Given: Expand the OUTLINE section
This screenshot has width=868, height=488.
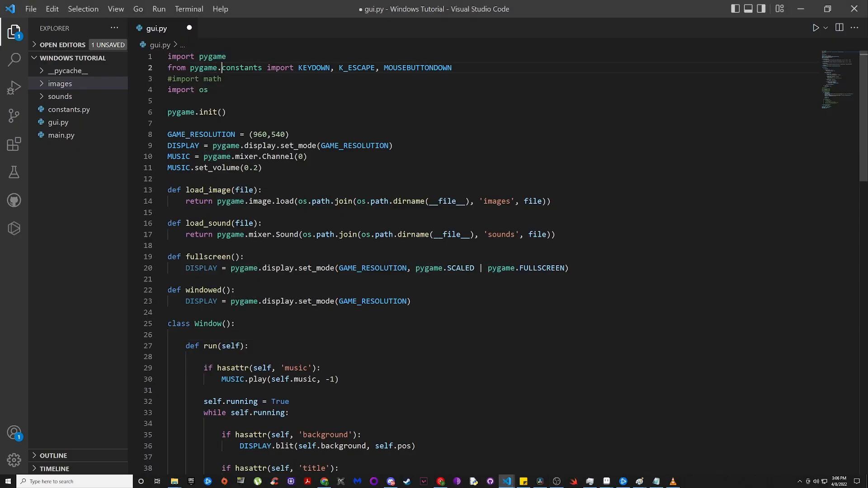Looking at the screenshot, I should coord(53,455).
